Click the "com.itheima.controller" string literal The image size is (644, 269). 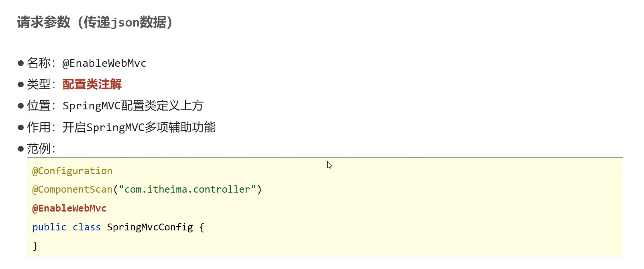click(187, 189)
